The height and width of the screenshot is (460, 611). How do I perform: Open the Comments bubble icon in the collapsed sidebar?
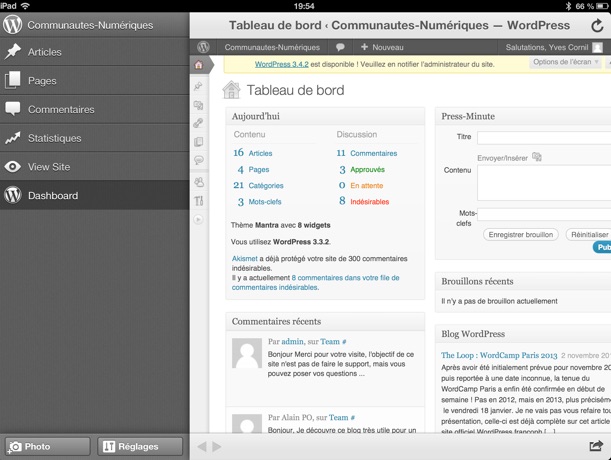[199, 160]
